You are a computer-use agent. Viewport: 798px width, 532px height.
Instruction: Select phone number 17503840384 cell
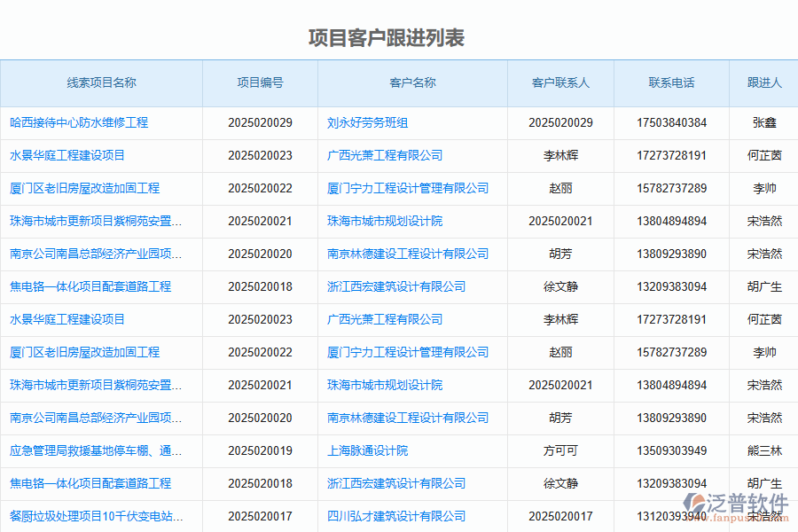[671, 122]
